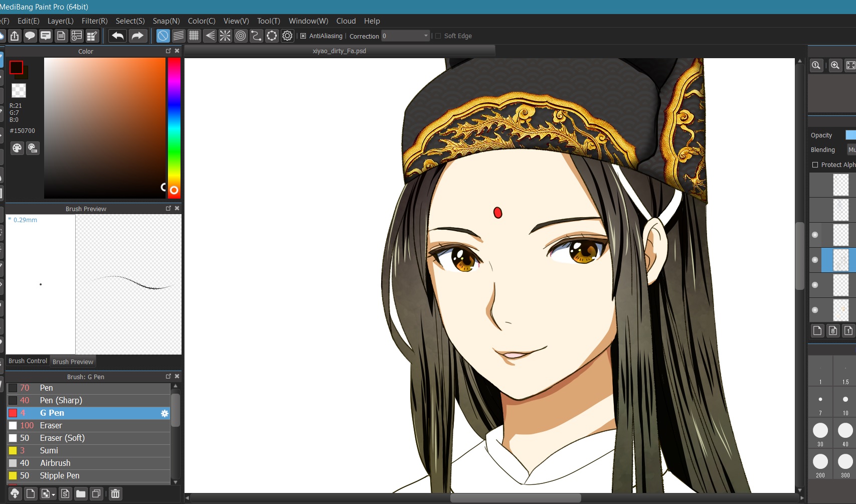Open the download brush cloud icon

(15, 493)
